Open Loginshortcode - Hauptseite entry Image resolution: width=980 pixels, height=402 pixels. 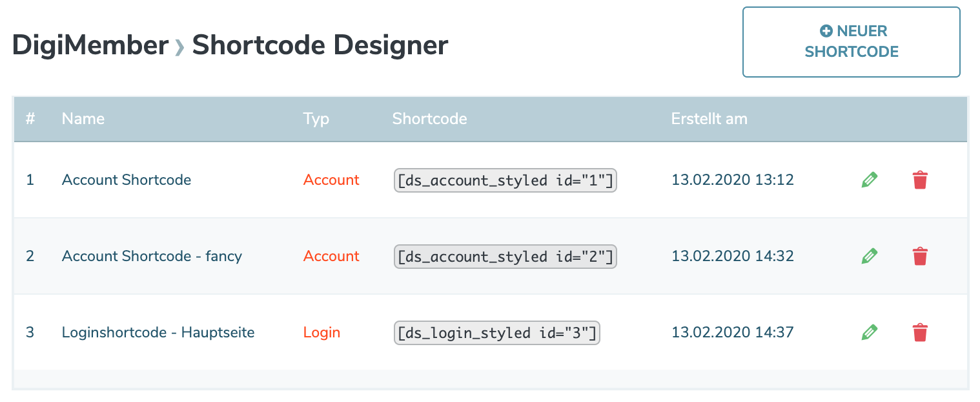[158, 332]
